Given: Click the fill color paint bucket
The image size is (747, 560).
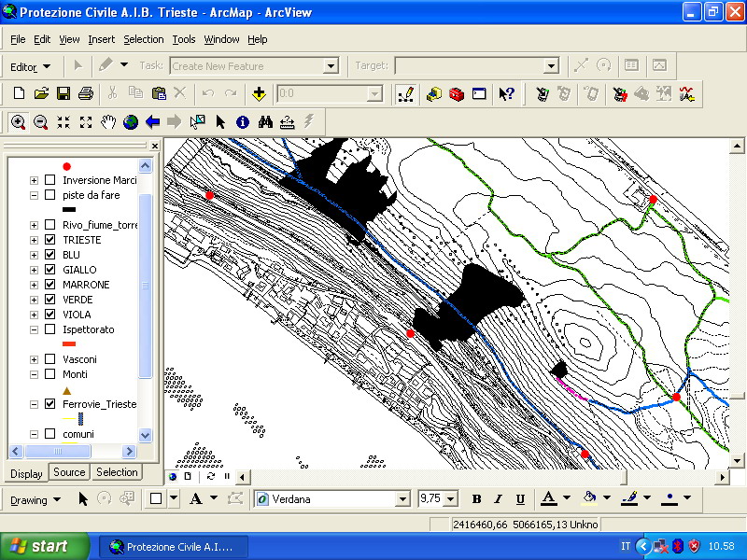Looking at the screenshot, I should pos(589,499).
